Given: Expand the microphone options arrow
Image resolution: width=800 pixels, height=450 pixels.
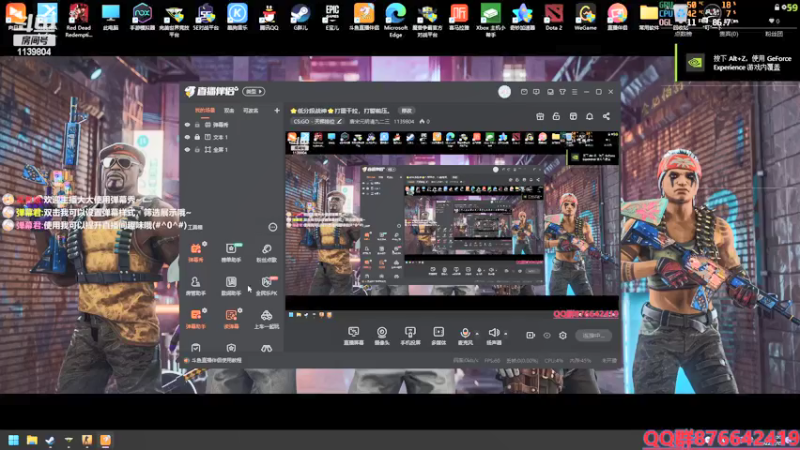Looking at the screenshot, I should (477, 334).
